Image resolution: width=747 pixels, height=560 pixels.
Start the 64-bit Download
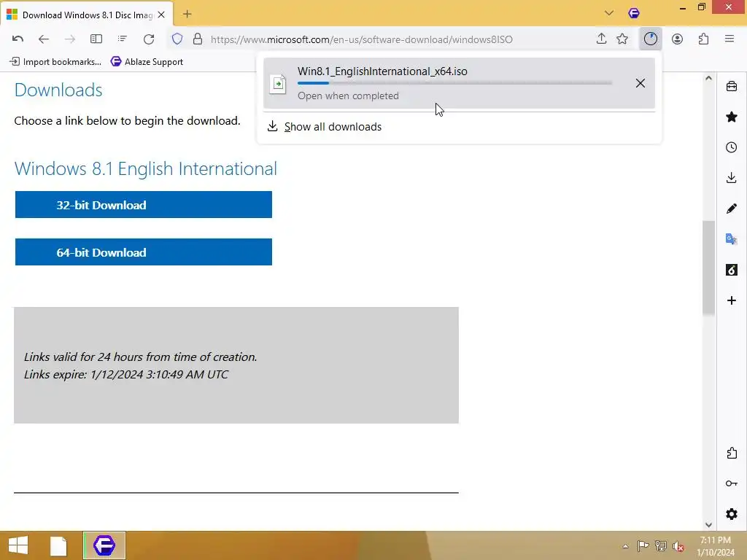(x=144, y=252)
